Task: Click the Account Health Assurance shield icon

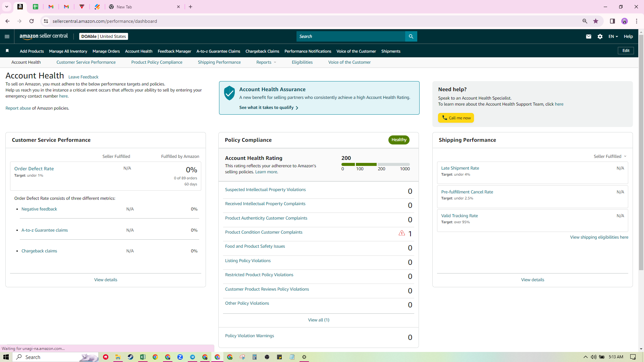Action: tap(229, 93)
